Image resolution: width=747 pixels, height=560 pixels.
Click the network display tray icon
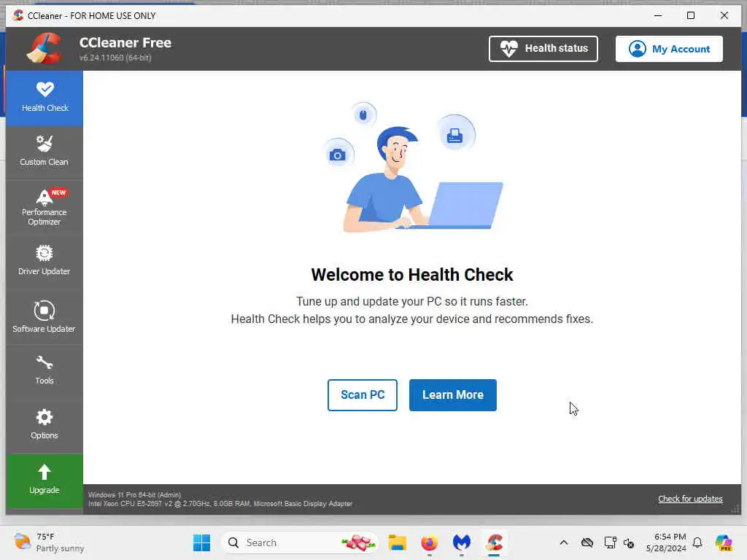coord(610,542)
